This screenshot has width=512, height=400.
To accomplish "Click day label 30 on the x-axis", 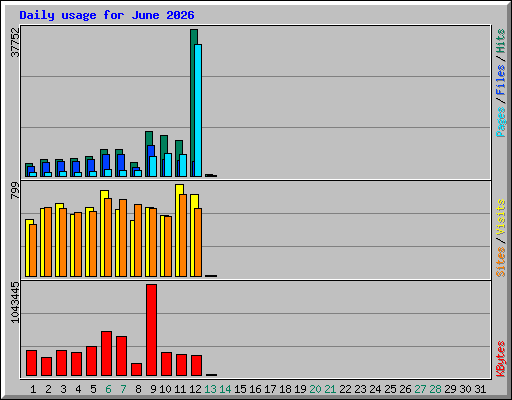I will click(x=465, y=389).
